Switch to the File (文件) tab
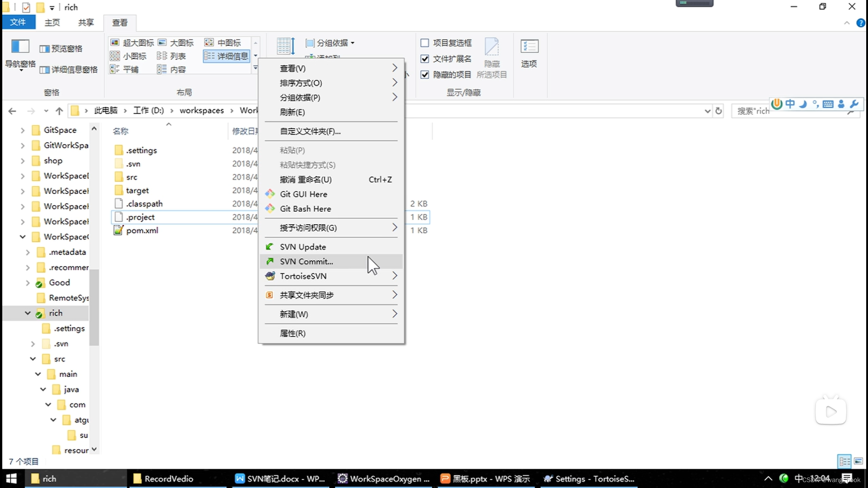This screenshot has width=868, height=488. tap(18, 22)
